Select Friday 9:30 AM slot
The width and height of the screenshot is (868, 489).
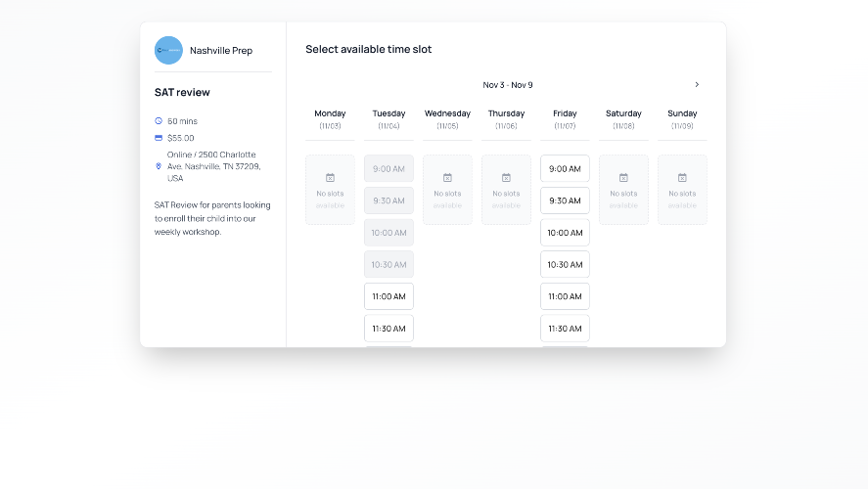tap(565, 200)
